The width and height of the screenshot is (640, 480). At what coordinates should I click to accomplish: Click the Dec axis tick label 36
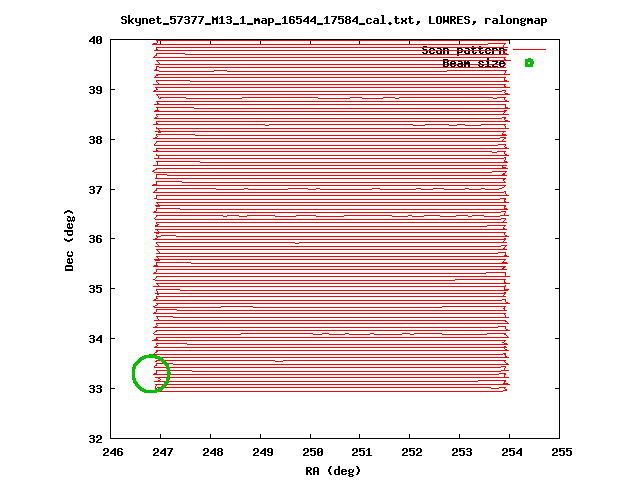pos(95,239)
